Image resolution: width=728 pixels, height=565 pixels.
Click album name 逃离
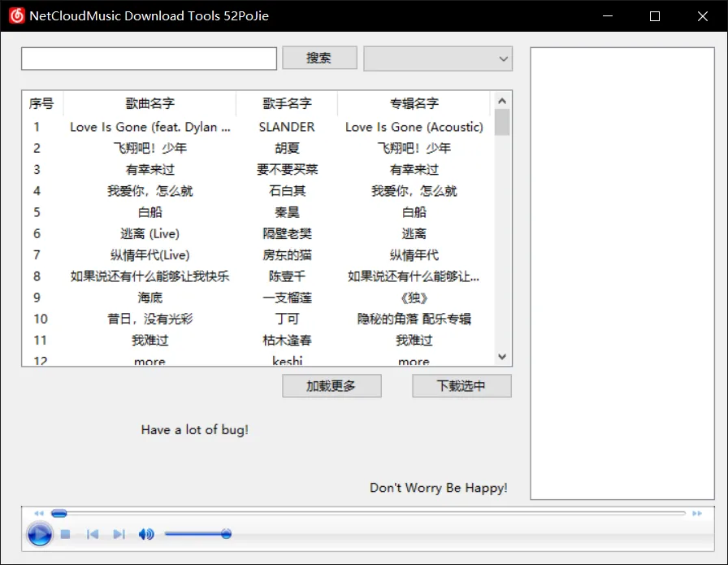point(414,233)
